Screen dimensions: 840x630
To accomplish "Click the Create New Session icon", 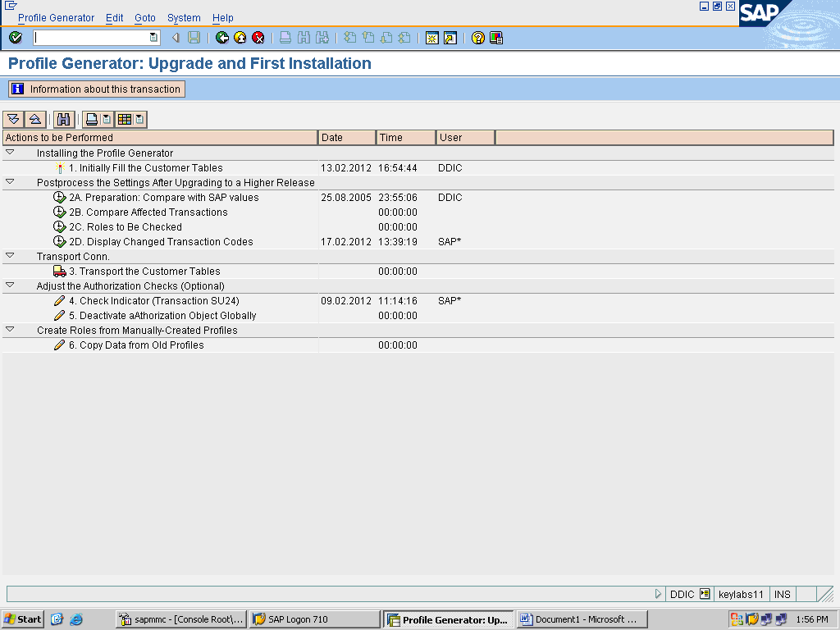I will click(431, 37).
